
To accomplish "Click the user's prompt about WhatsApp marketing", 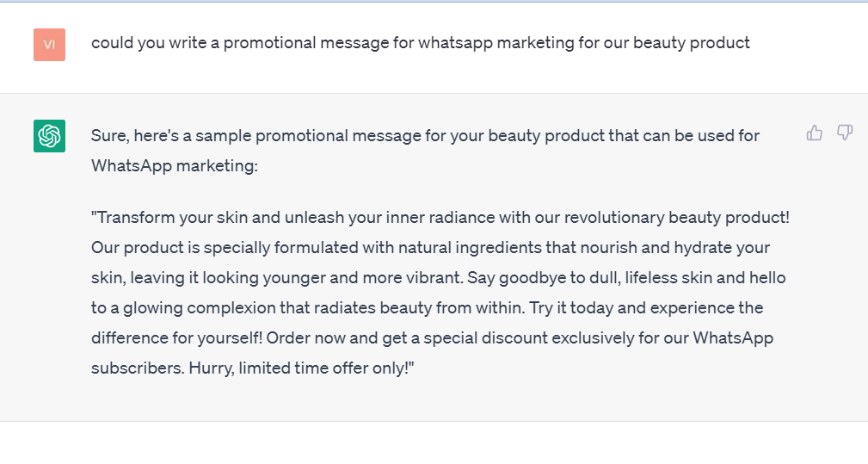I will pyautogui.click(x=420, y=43).
